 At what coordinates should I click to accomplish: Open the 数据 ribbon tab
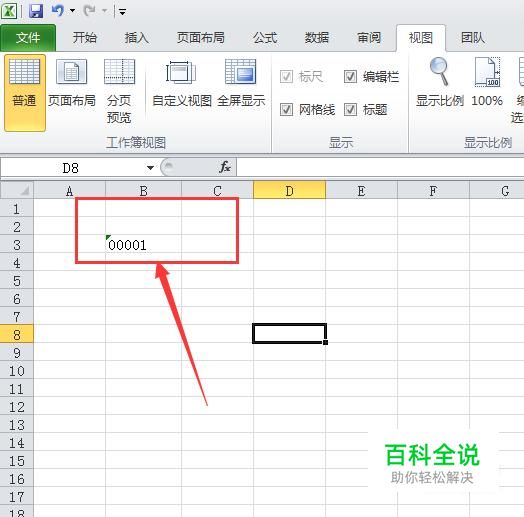click(316, 37)
